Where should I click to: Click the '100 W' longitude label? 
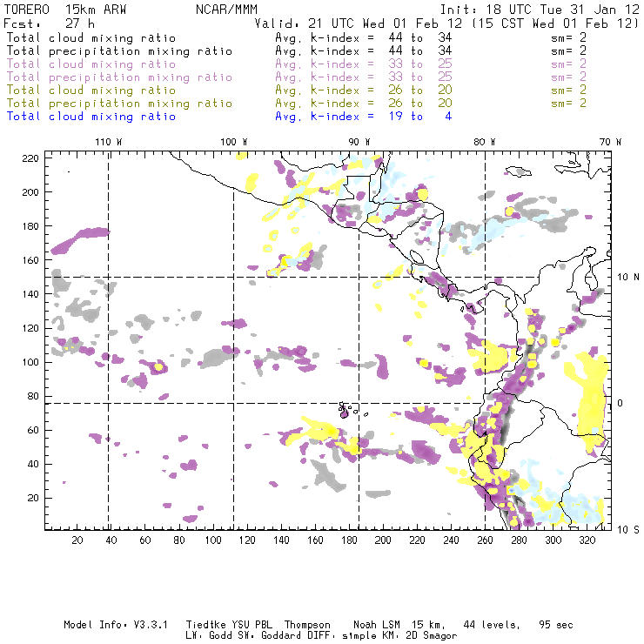tap(234, 142)
